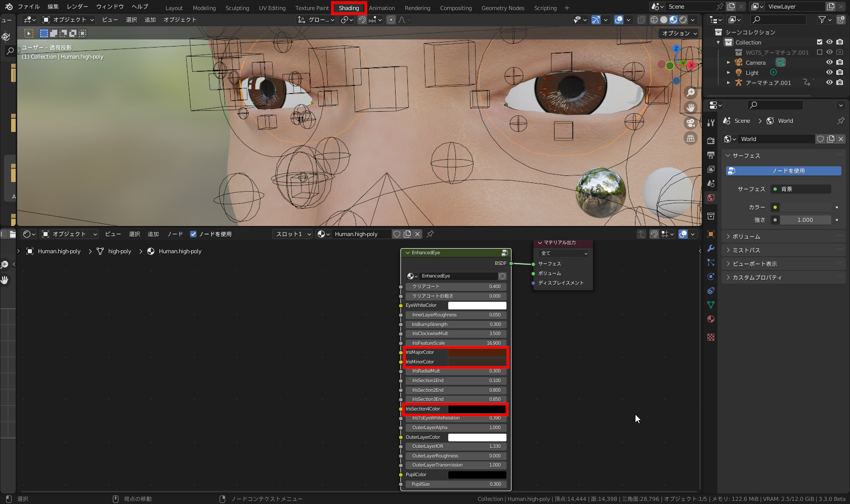
Task: Switch to the Animation workspace tab
Action: (x=382, y=8)
